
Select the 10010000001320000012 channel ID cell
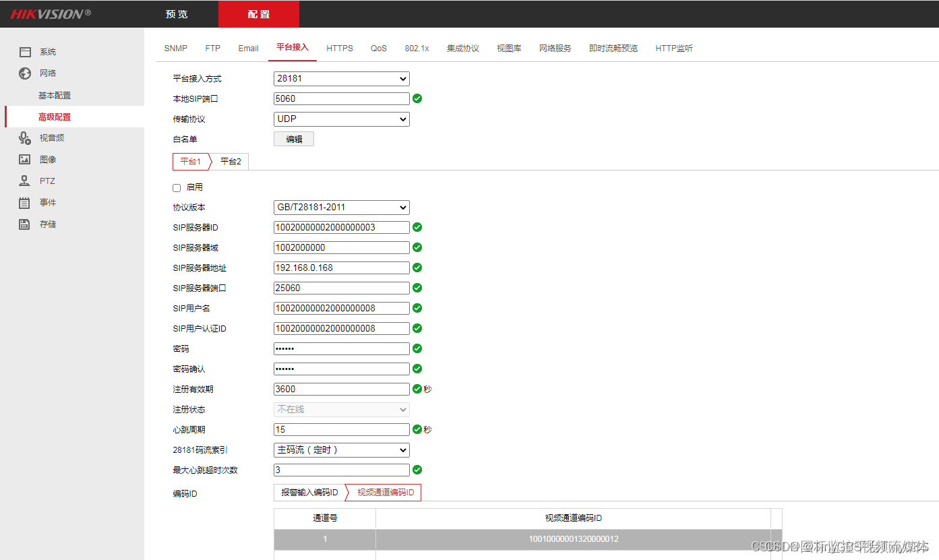pos(574,539)
